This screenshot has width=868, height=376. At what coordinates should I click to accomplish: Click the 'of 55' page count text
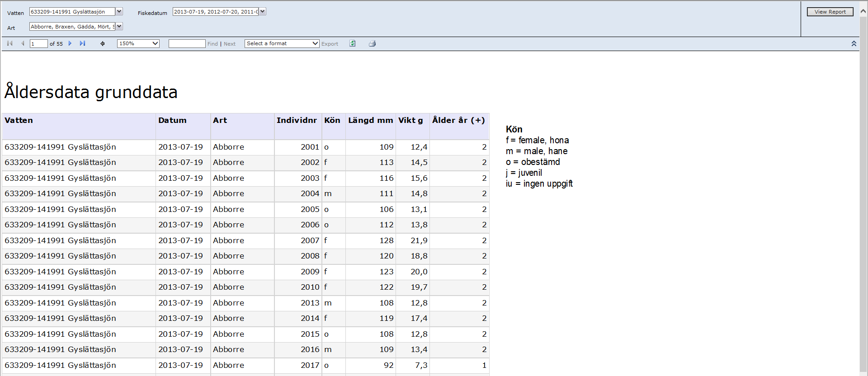56,44
